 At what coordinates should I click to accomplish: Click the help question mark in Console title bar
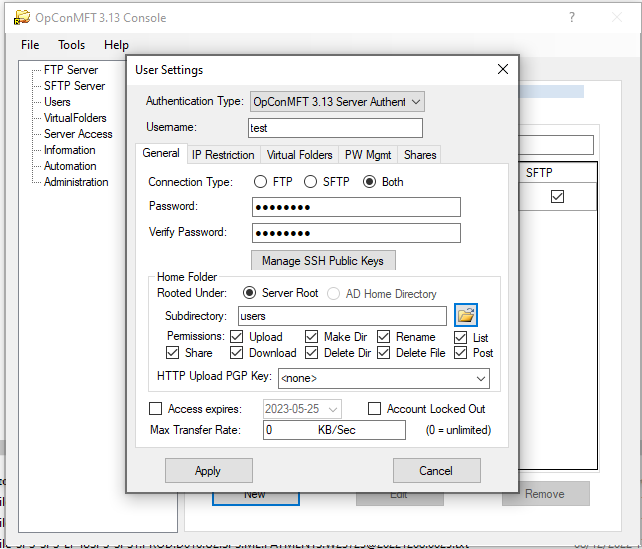click(x=572, y=17)
